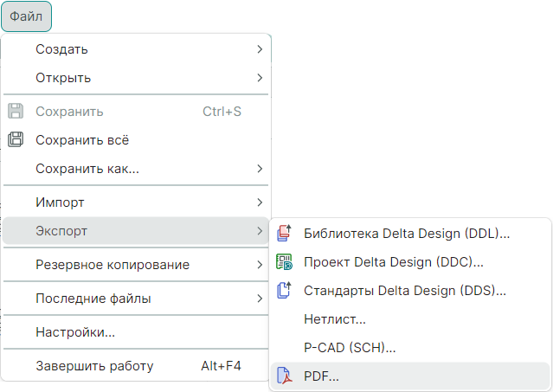Screen dimensions: 553x392
Task: Expand the Создать submenu arrow
Action: (x=260, y=49)
